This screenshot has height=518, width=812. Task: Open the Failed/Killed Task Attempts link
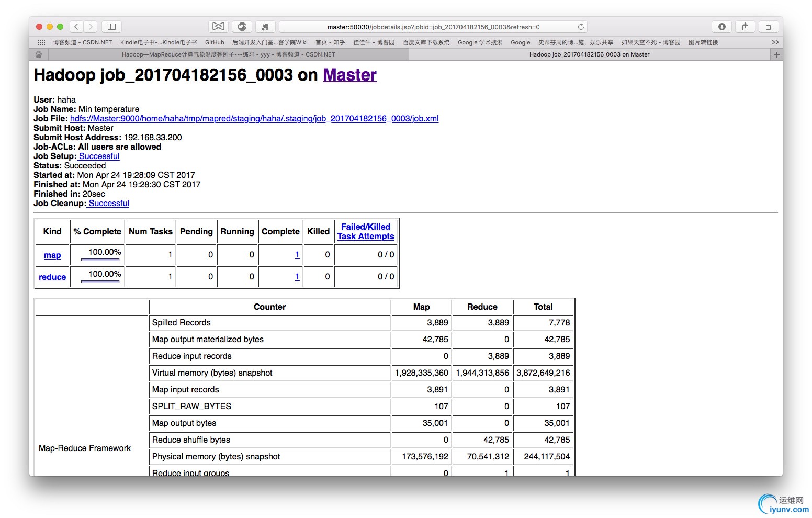tap(366, 232)
